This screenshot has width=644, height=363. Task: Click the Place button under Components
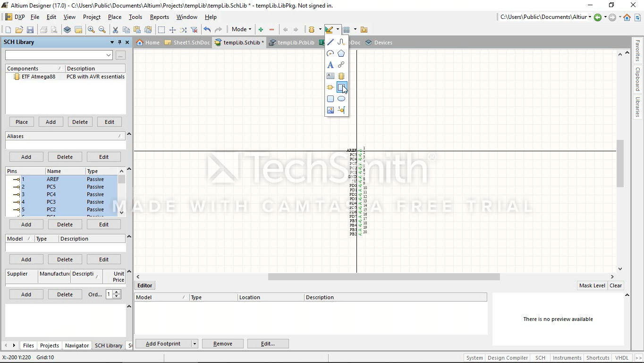coord(22,122)
